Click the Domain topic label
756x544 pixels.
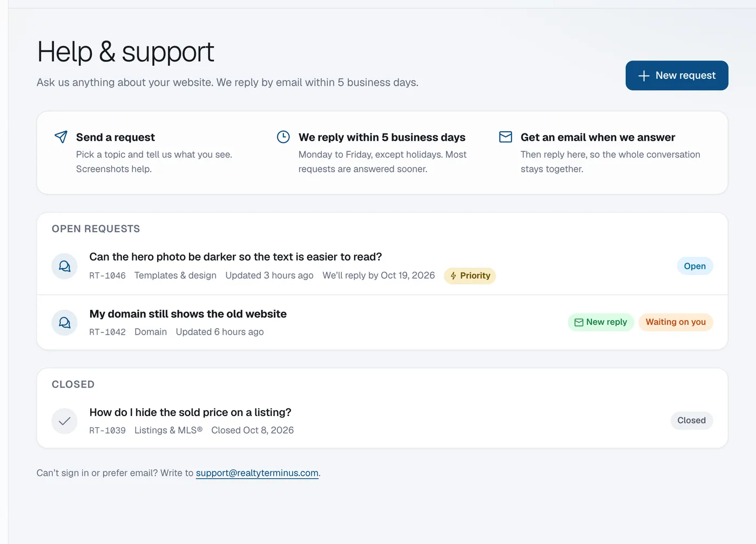tap(151, 332)
